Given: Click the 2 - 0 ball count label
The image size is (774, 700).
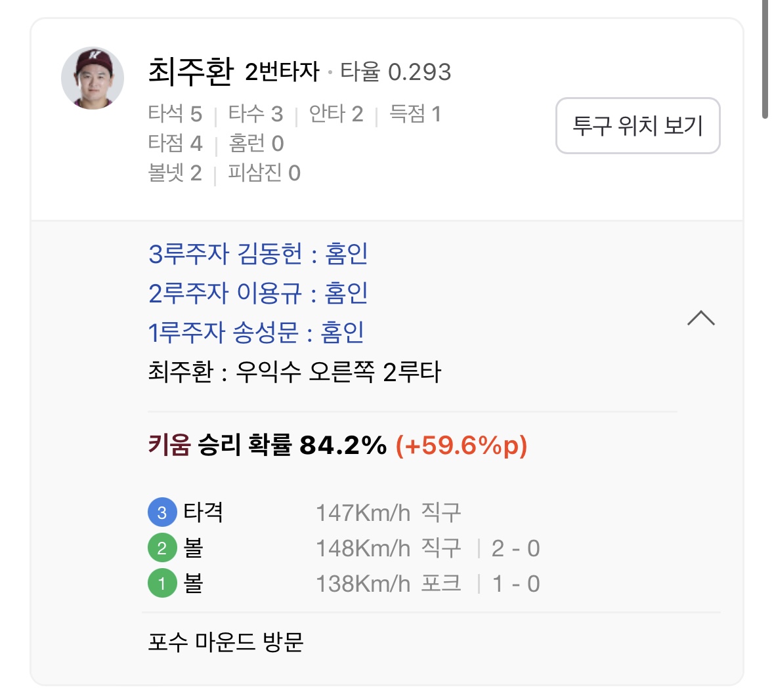Looking at the screenshot, I should [515, 548].
